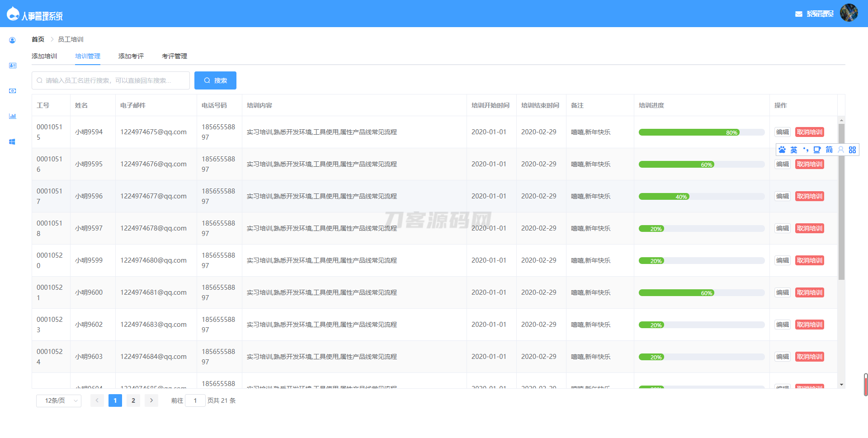
Task: Click the Windows logo sidebar icon
Action: [12, 141]
